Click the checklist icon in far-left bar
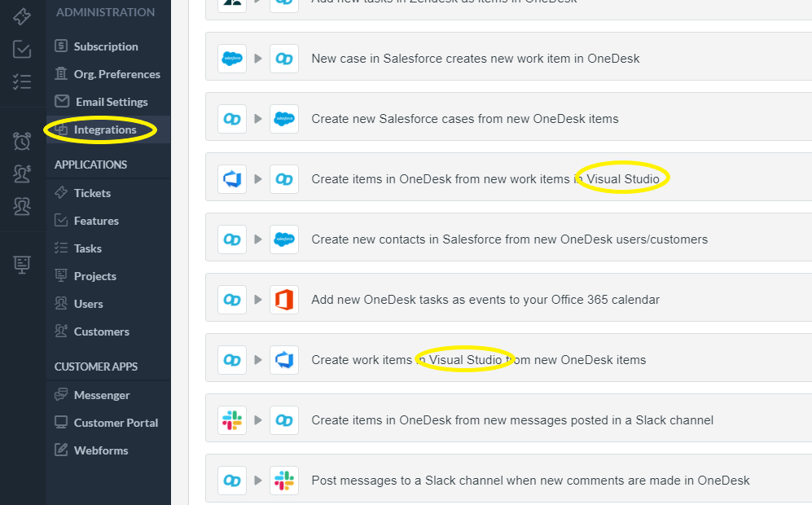Viewport: 812px width, 505px height. [x=22, y=81]
